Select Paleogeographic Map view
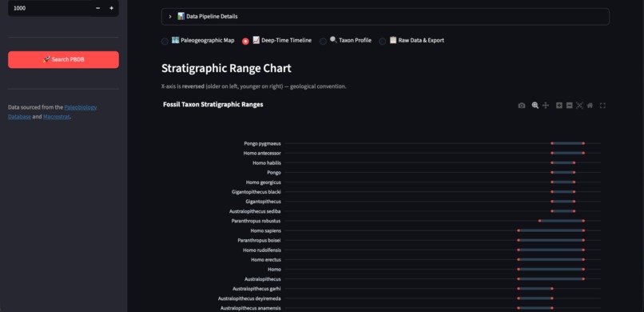 [x=198, y=41]
